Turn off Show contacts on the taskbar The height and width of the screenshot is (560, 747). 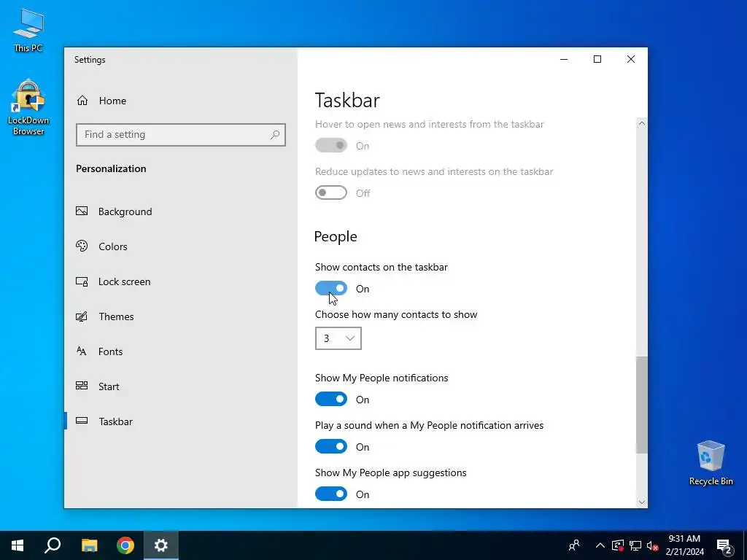click(x=331, y=288)
